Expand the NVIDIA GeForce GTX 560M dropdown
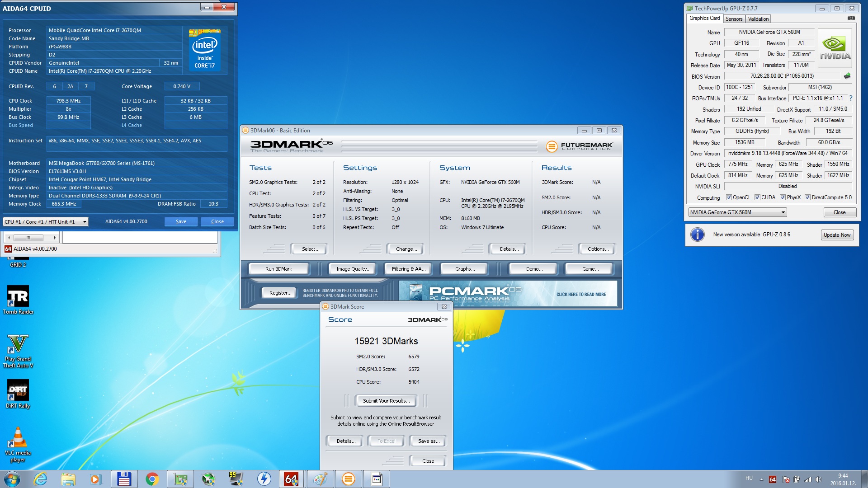This screenshot has height=488, width=868. 737,212
